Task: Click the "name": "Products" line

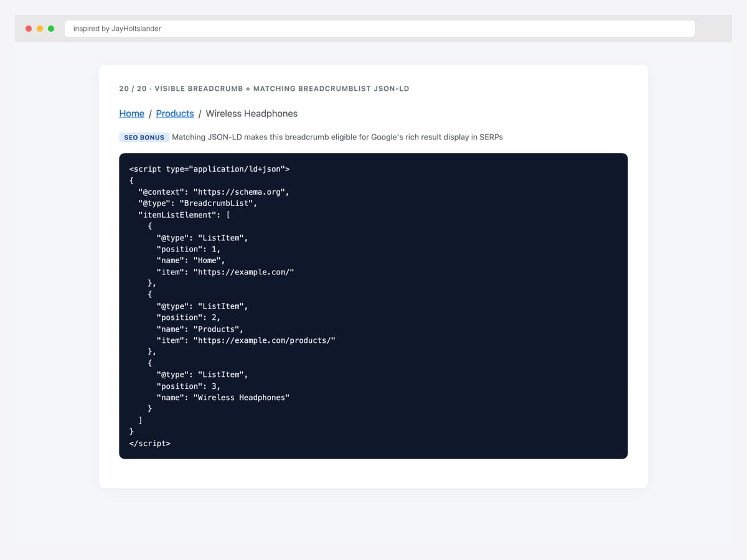Action: click(x=200, y=329)
